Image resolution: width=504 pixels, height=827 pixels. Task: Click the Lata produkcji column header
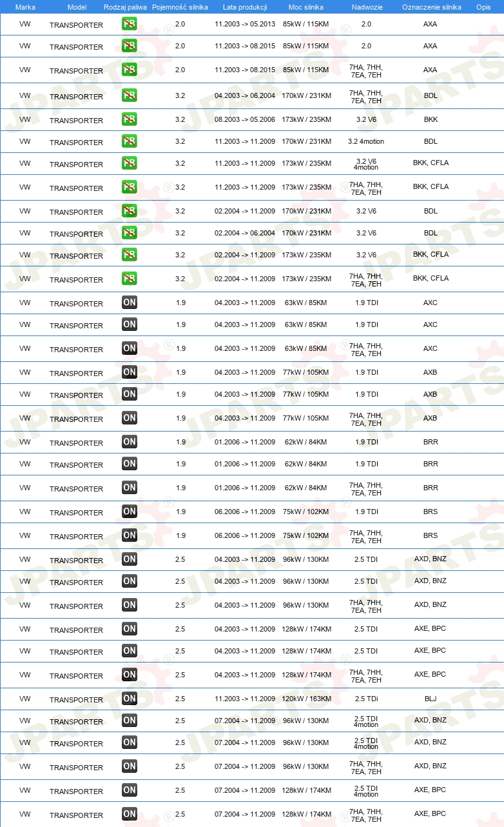tap(245, 7)
